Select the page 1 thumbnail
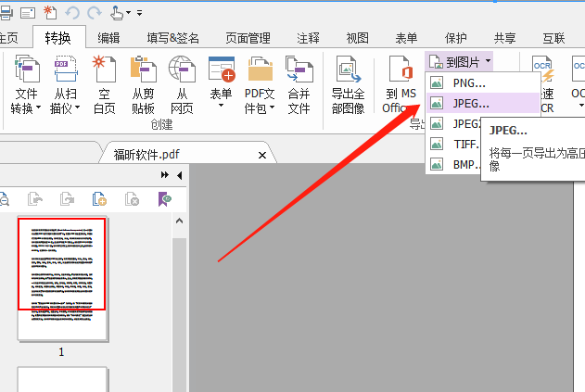Image resolution: width=585 pixels, height=392 pixels. coord(62,264)
